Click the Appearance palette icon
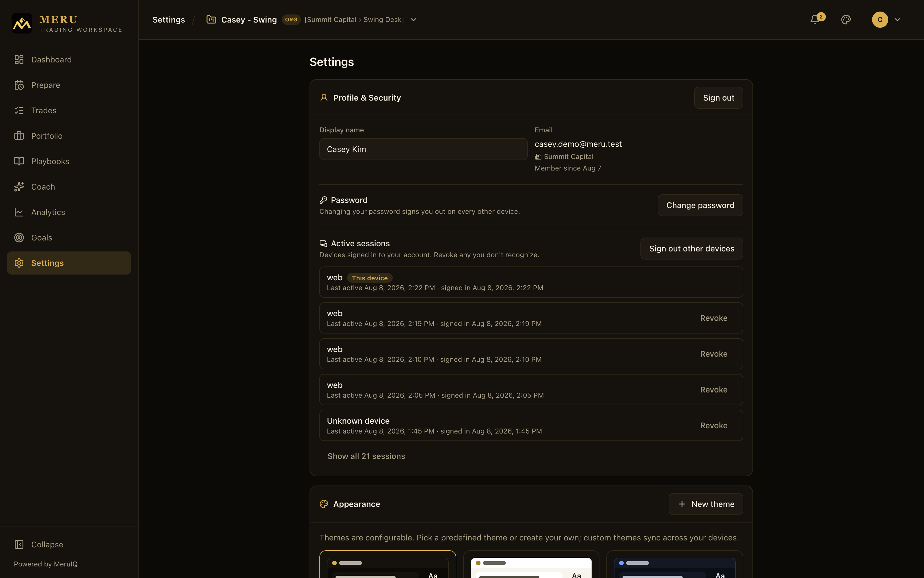 click(x=324, y=504)
